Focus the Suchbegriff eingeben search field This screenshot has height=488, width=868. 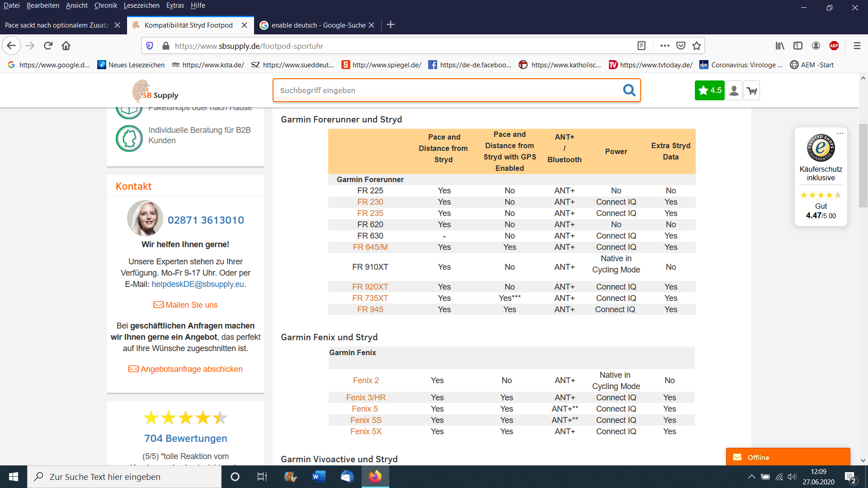(x=448, y=90)
